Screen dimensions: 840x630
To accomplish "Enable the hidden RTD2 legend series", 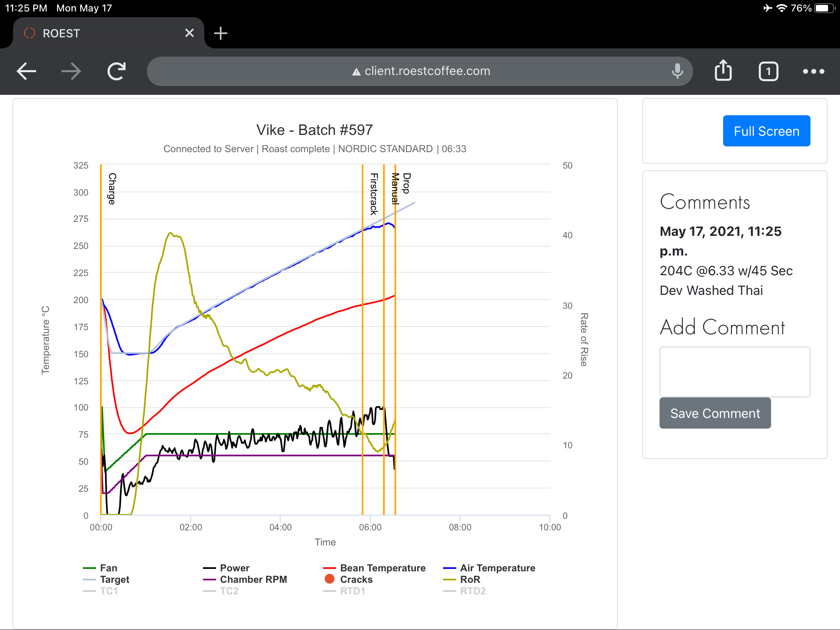I will [x=465, y=591].
